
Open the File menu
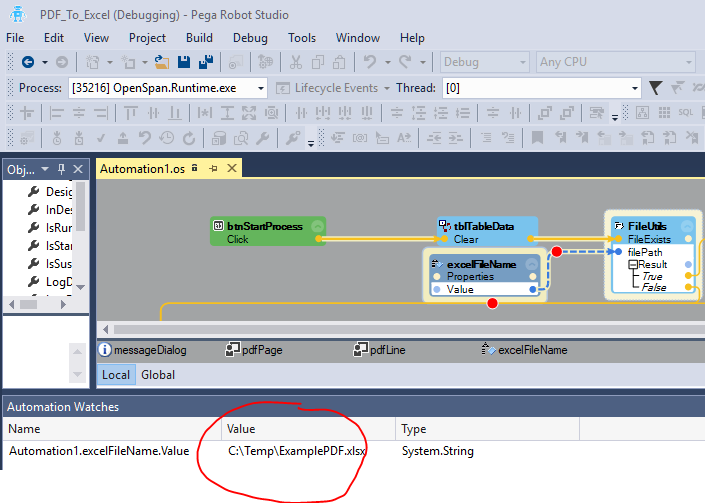15,38
